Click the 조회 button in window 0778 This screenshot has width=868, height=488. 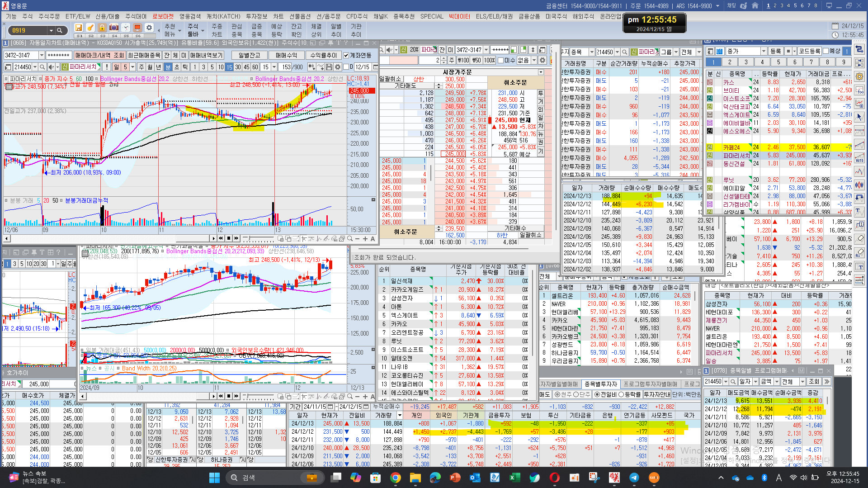[x=814, y=382]
